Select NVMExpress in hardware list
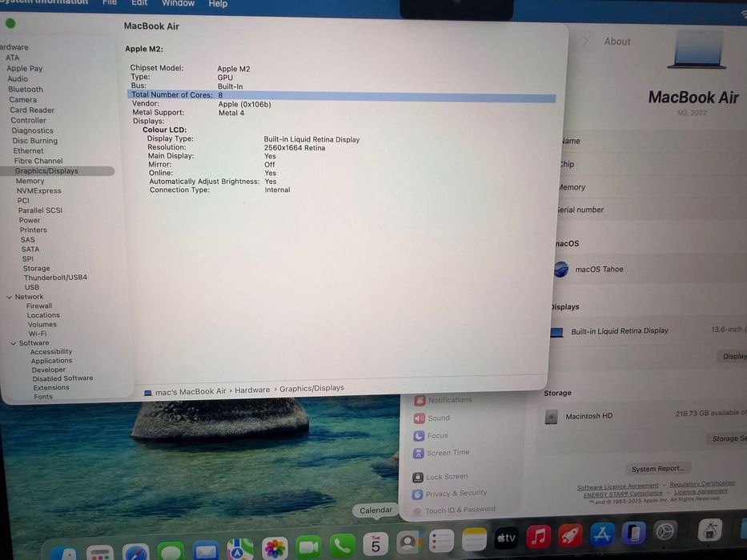Image resolution: width=747 pixels, height=560 pixels. [38, 190]
